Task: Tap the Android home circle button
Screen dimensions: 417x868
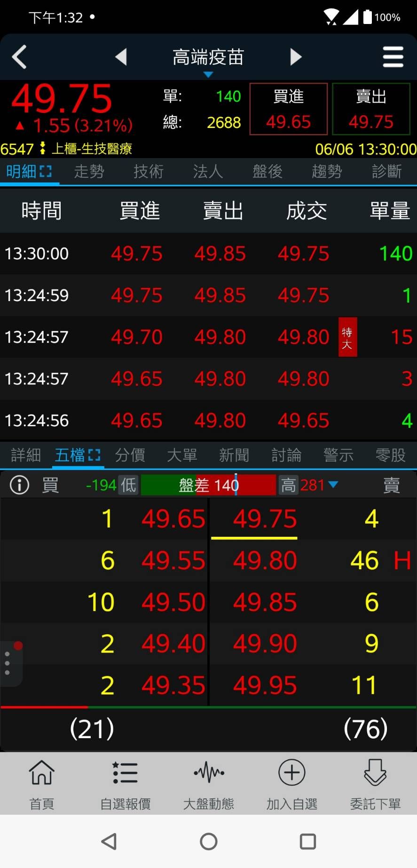Action: (209, 841)
